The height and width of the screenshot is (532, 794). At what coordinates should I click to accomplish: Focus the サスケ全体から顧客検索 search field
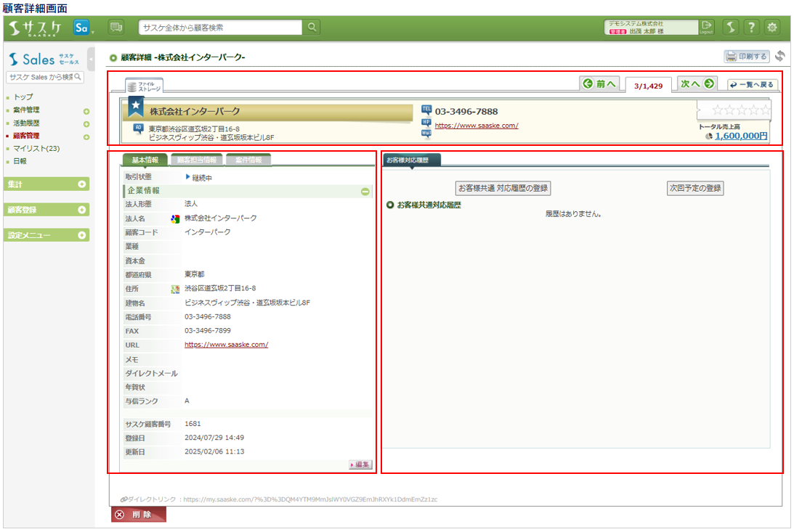[x=220, y=28]
